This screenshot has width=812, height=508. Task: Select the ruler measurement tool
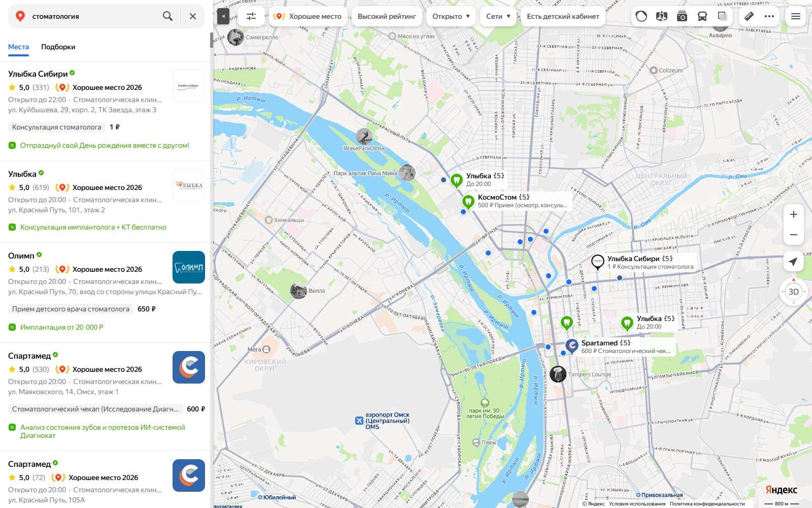tap(749, 16)
